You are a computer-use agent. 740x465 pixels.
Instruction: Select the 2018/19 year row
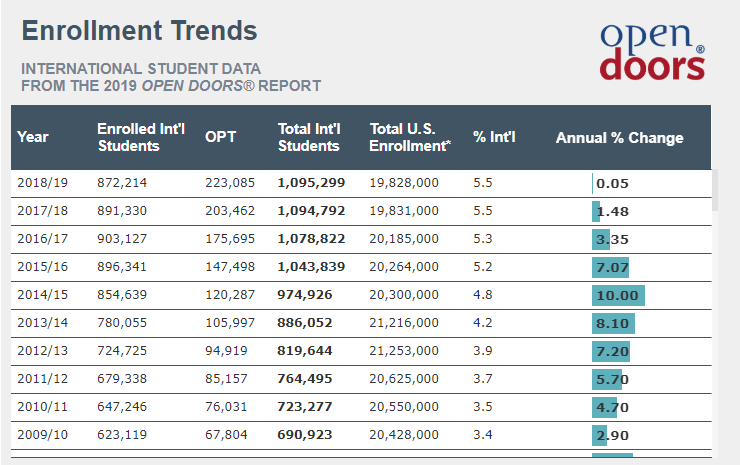361,183
